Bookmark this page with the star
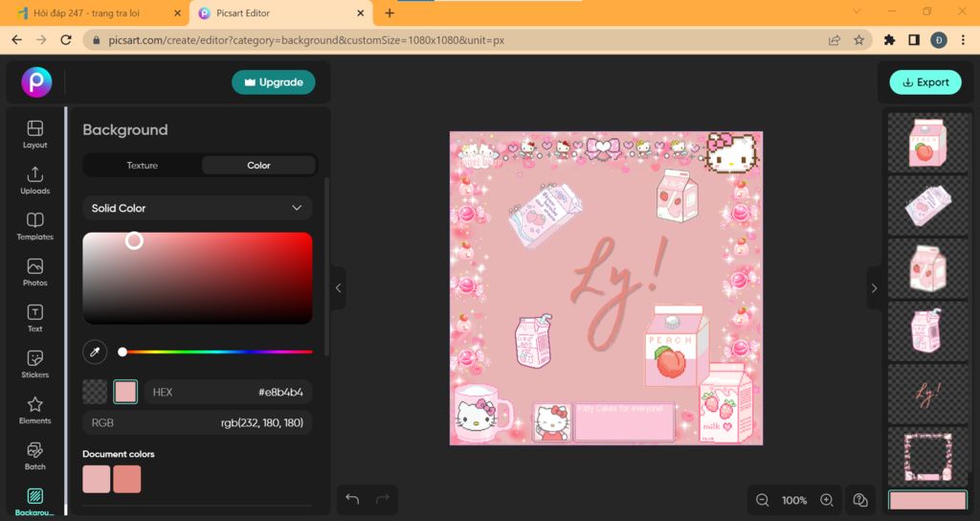The height and width of the screenshot is (521, 980). 858,40
